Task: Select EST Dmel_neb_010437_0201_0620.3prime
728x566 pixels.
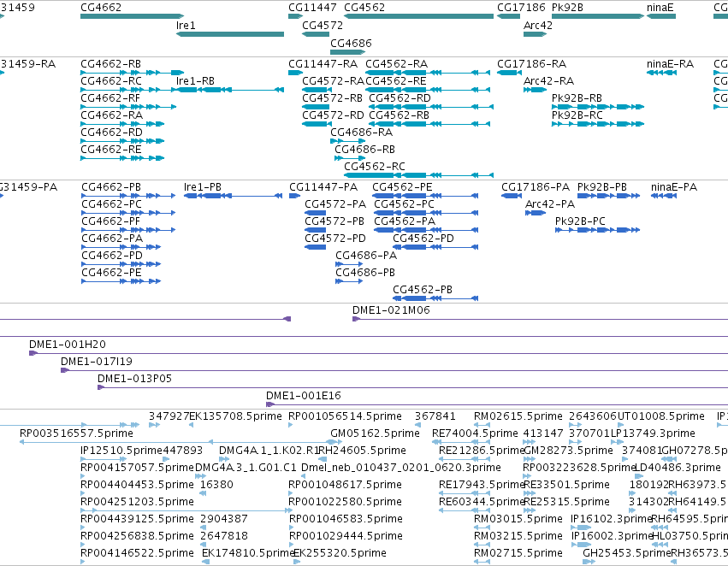Action: pyautogui.click(x=401, y=468)
